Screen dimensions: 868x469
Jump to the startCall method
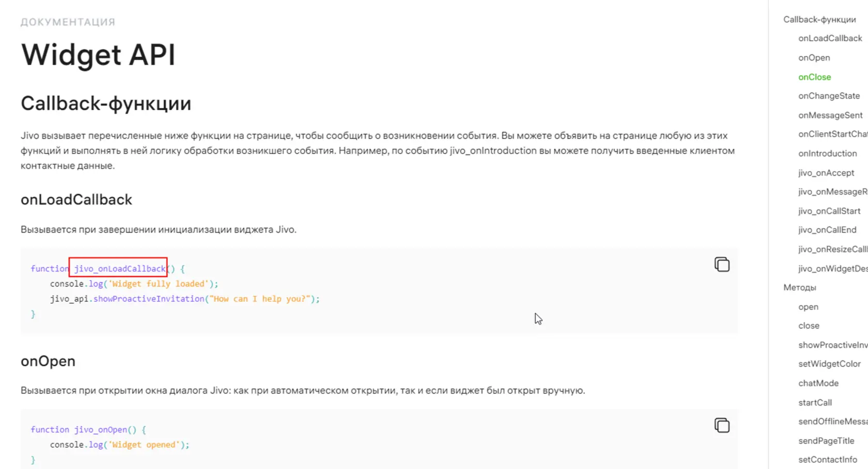tap(815, 403)
